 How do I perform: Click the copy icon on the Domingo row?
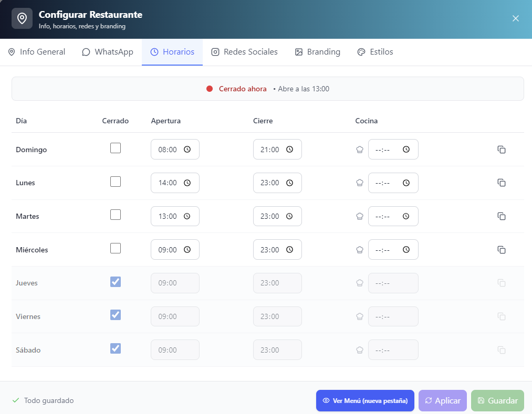(502, 150)
